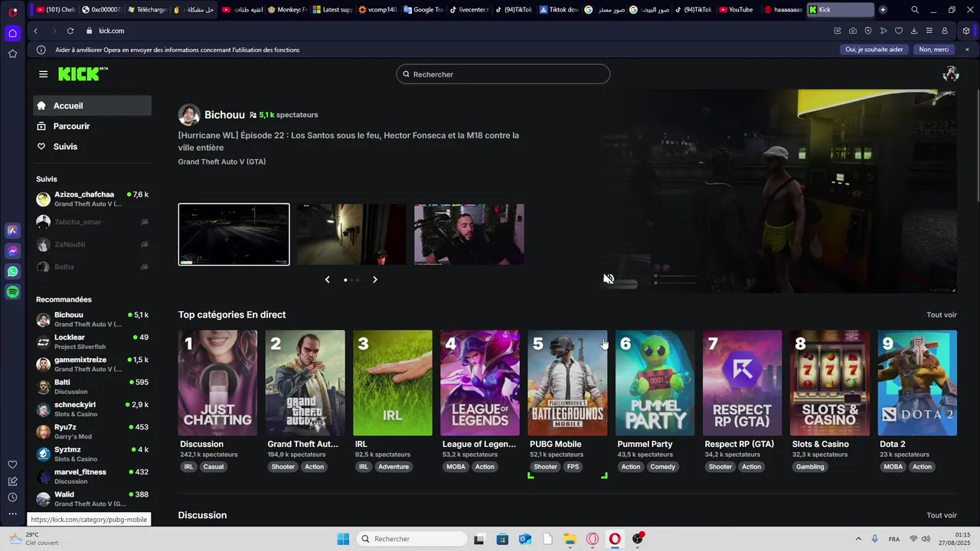This screenshot has width=980, height=551.
Task: Open Opera sidebar history clock icon
Action: click(13, 497)
